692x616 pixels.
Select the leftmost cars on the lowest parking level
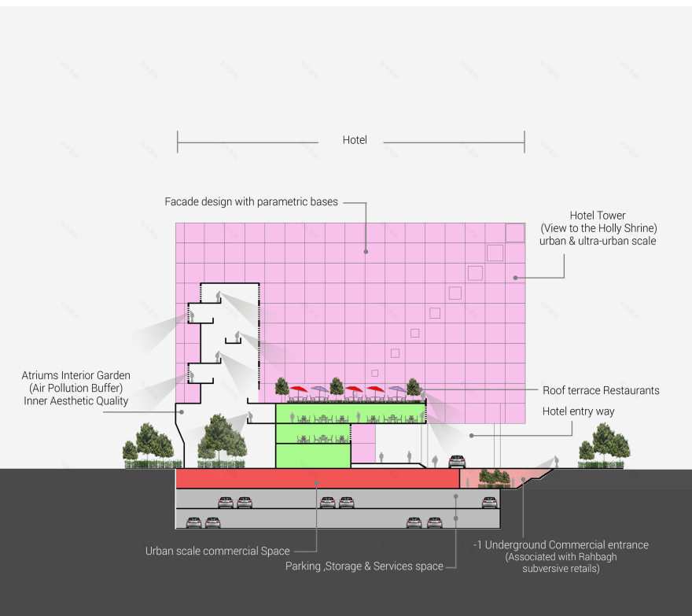point(202,522)
